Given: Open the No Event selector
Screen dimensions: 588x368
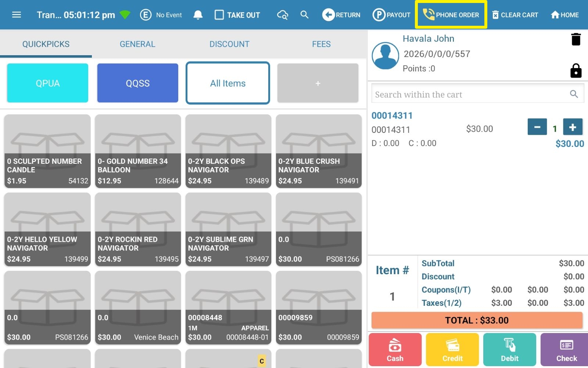Looking at the screenshot, I should pos(161,15).
